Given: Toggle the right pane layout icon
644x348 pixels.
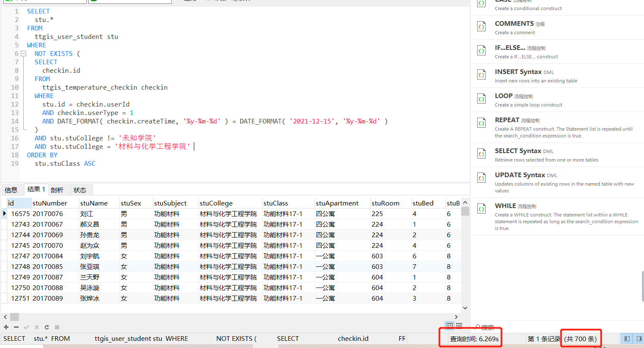Looking at the screenshot, I should tap(639, 339).
